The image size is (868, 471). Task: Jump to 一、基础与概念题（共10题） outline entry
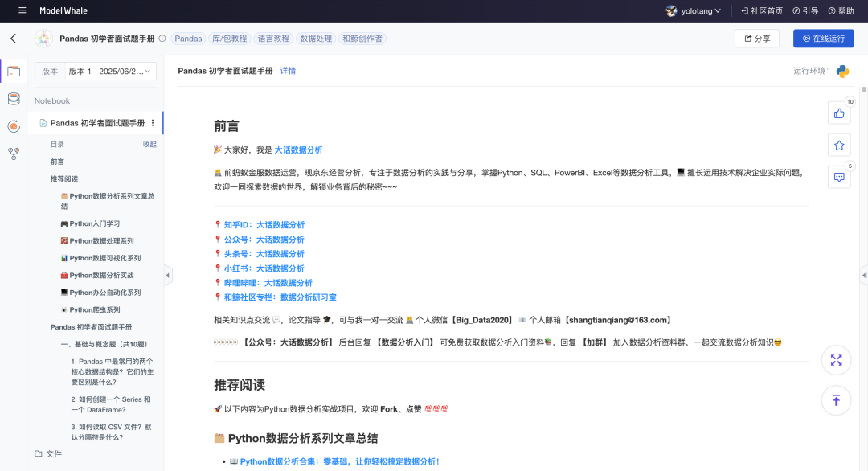click(x=104, y=344)
